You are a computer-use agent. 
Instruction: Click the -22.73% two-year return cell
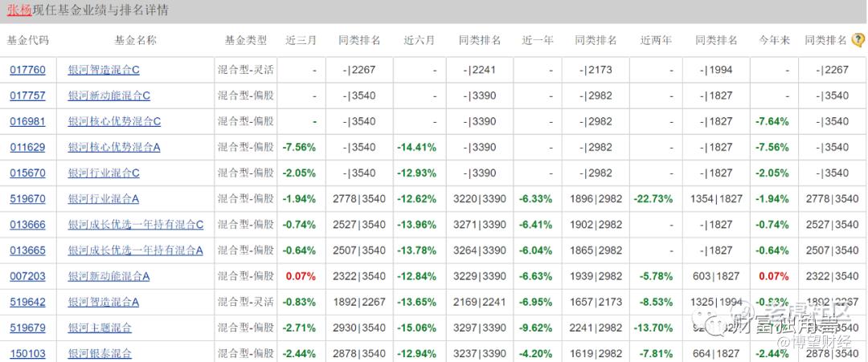pyautogui.click(x=653, y=198)
